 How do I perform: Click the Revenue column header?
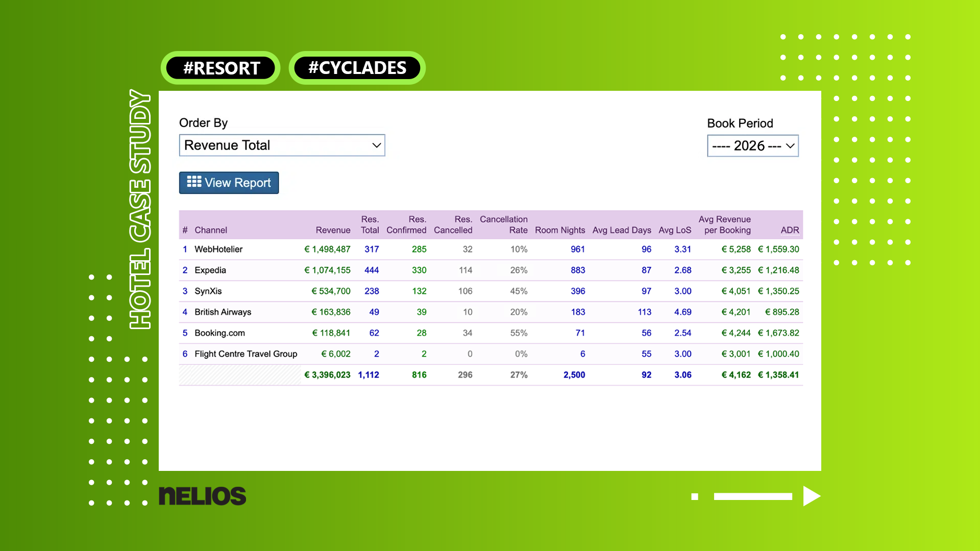(333, 230)
